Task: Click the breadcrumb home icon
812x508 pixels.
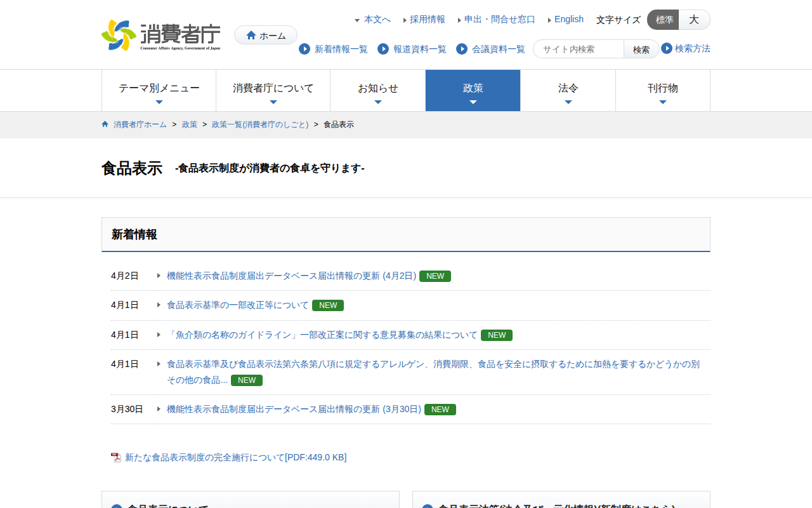Action: (x=105, y=124)
